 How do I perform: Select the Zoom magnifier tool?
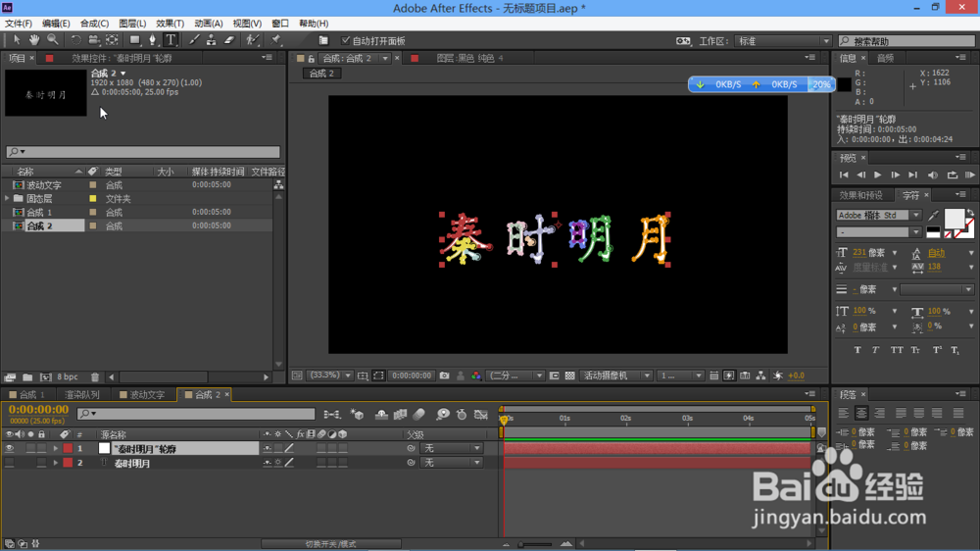(x=53, y=40)
